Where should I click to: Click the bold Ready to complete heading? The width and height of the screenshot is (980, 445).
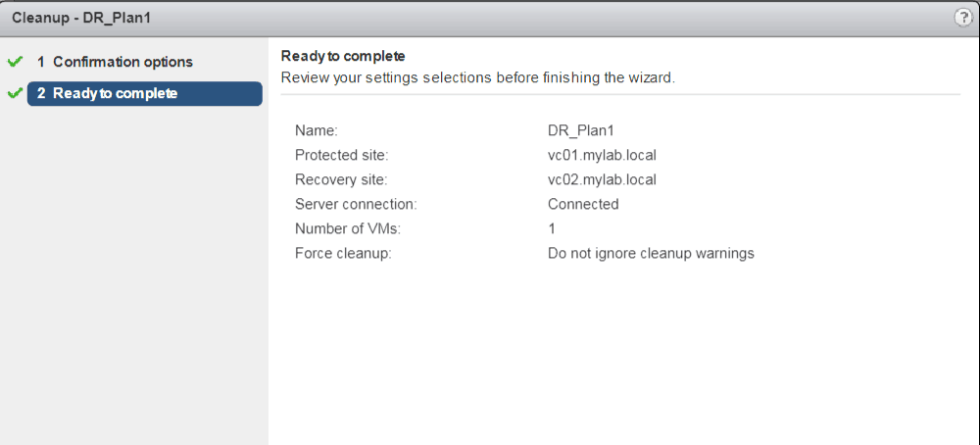click(343, 56)
